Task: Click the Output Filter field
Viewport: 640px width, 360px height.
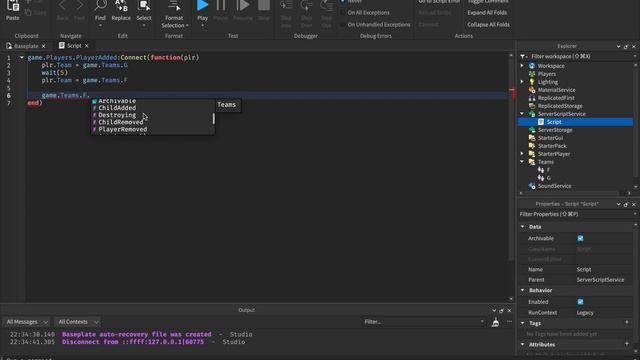Action: tap(424, 322)
